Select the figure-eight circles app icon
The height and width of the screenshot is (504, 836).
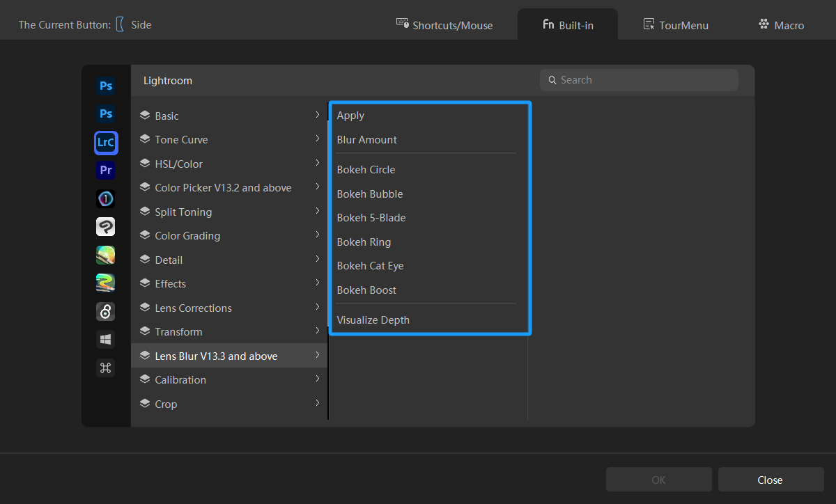[106, 312]
